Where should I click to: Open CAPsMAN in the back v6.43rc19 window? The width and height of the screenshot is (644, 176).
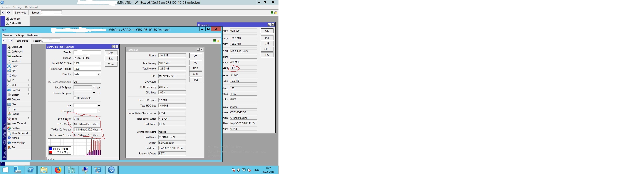(15, 24)
